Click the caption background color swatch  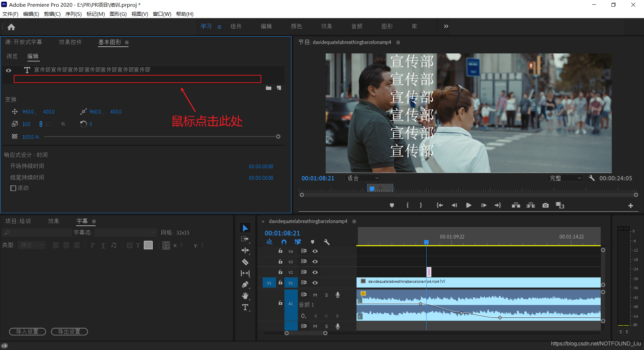pos(148,245)
